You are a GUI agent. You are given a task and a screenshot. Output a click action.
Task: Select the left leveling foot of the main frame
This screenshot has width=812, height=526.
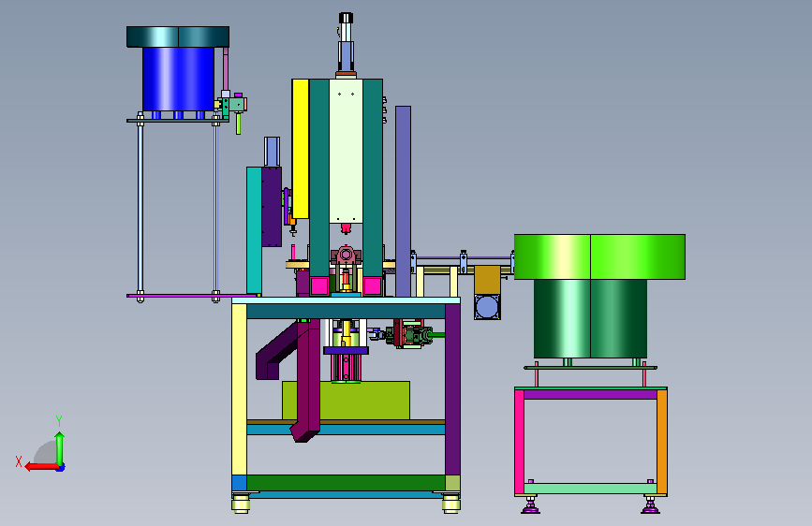click(x=241, y=504)
